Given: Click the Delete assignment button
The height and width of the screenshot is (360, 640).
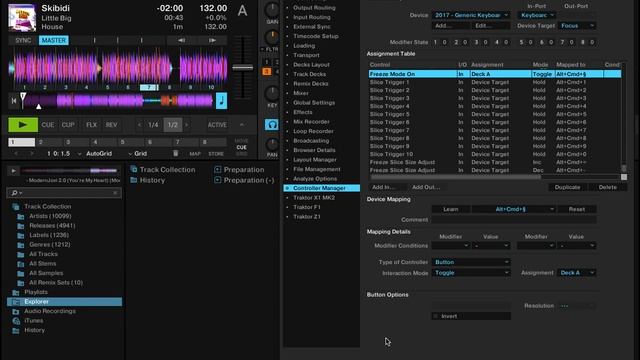Looking at the screenshot, I should coord(607,187).
